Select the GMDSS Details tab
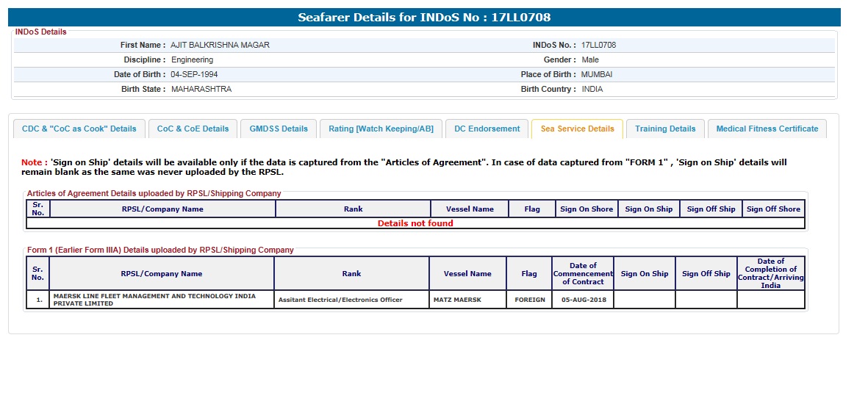 coord(279,129)
